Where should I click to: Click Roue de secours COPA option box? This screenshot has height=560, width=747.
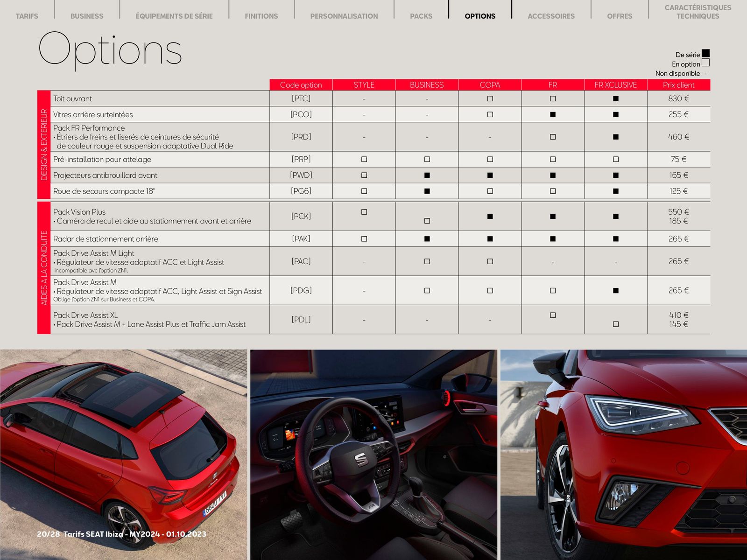pos(490,191)
